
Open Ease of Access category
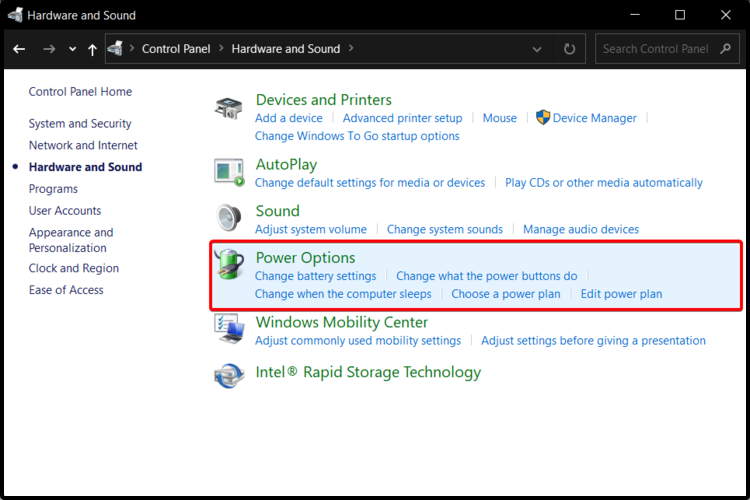[x=66, y=290]
